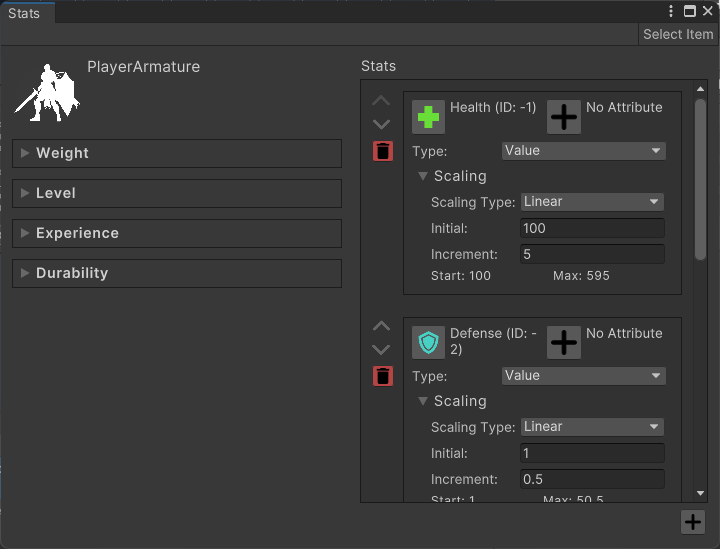This screenshot has width=720, height=549.
Task: Click the Select Item button
Action: click(678, 34)
